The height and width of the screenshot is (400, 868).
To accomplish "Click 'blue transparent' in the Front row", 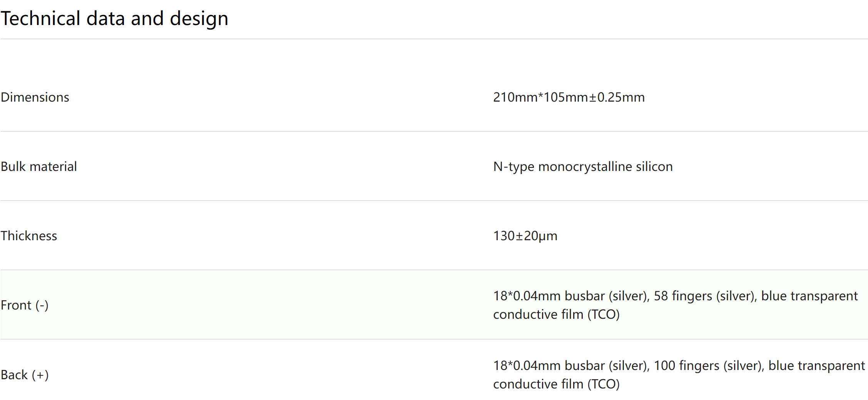I will click(809, 296).
